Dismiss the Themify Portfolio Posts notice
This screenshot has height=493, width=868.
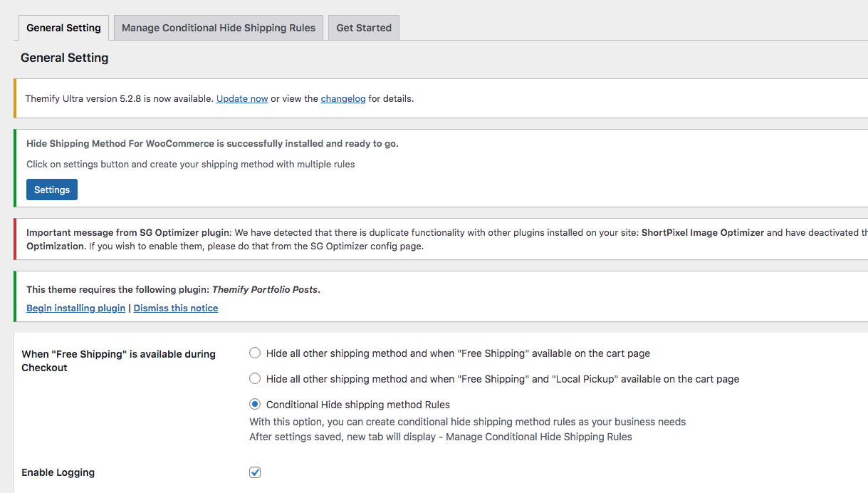pos(176,308)
